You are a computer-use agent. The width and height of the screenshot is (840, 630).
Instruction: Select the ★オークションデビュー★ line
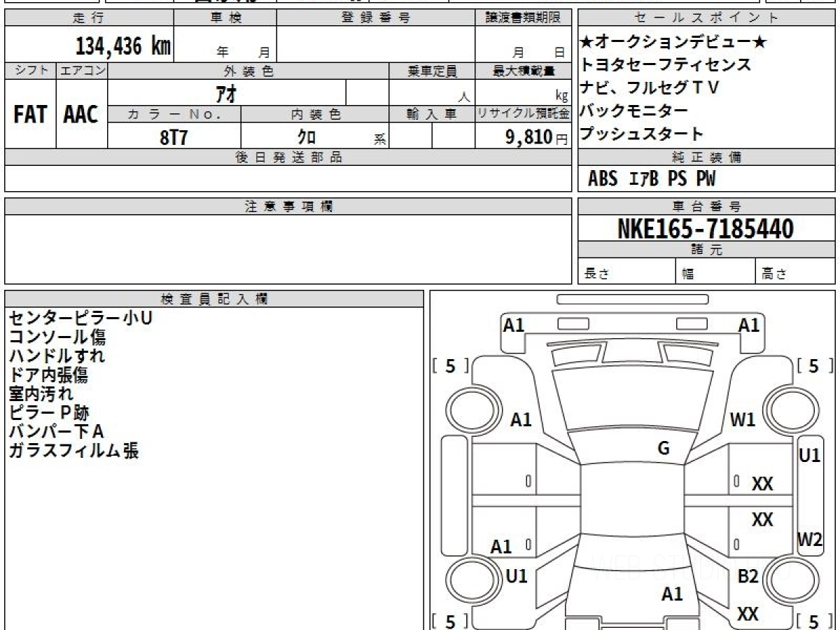pos(674,43)
